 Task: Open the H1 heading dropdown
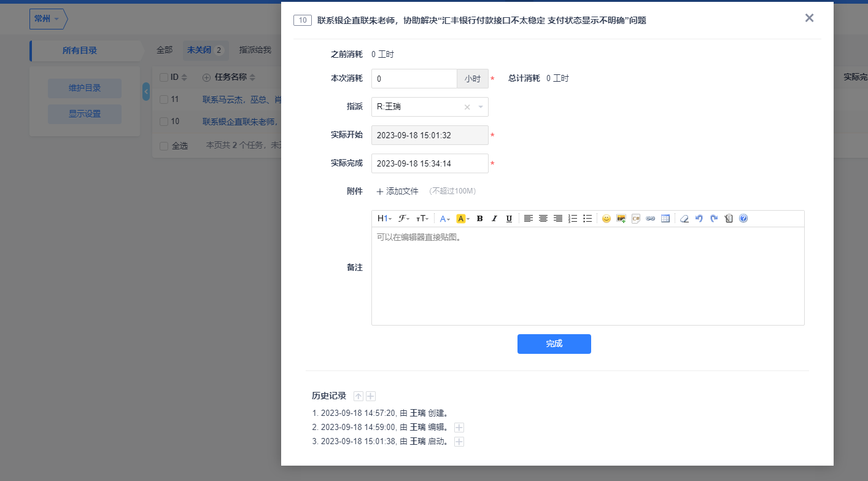click(x=384, y=219)
